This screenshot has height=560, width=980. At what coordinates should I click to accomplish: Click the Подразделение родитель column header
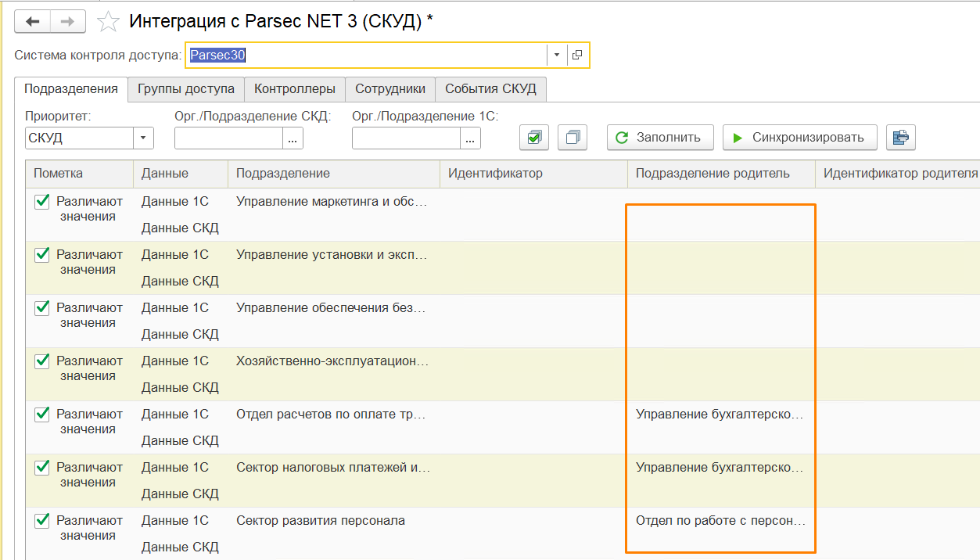712,174
